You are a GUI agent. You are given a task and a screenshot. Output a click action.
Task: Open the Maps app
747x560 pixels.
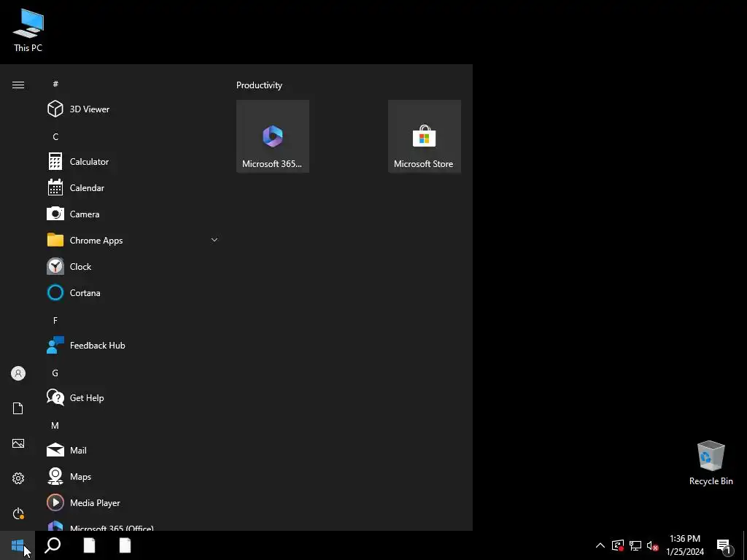click(133, 476)
